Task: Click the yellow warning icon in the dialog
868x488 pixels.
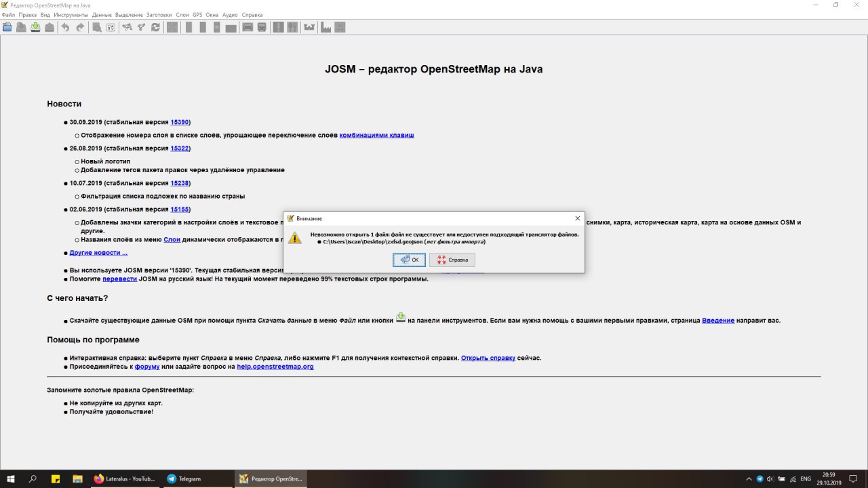Action: point(294,237)
